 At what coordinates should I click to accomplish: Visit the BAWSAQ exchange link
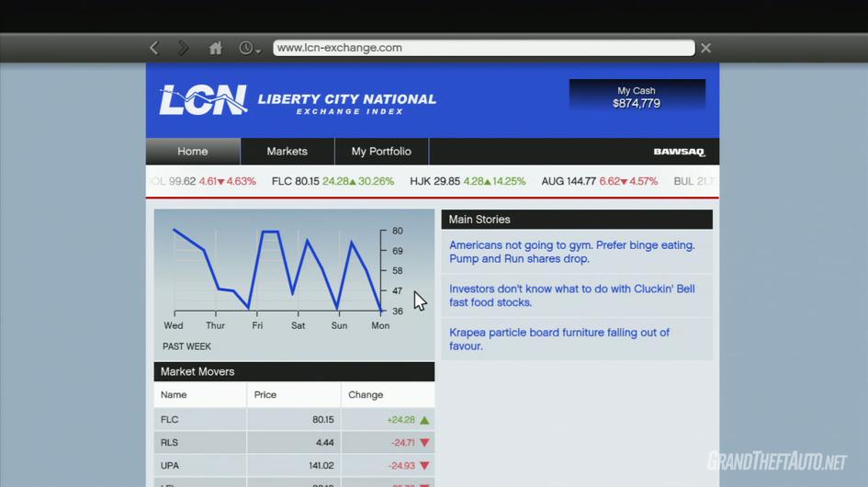[679, 152]
